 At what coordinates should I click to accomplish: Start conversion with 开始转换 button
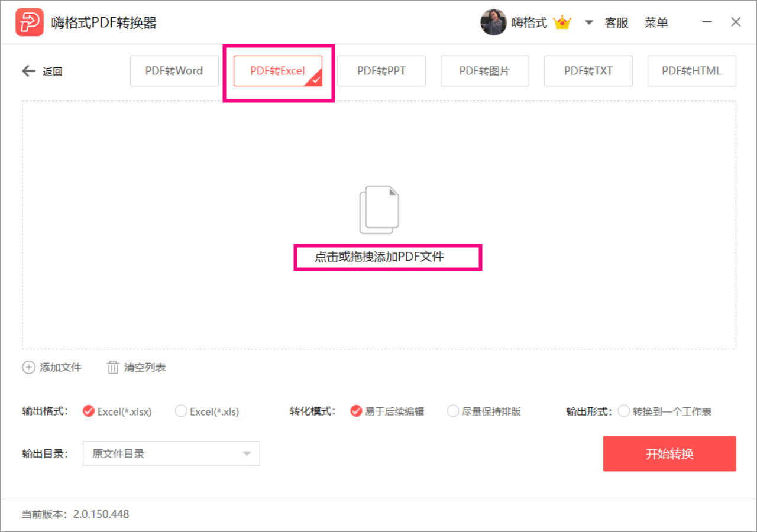tap(669, 454)
